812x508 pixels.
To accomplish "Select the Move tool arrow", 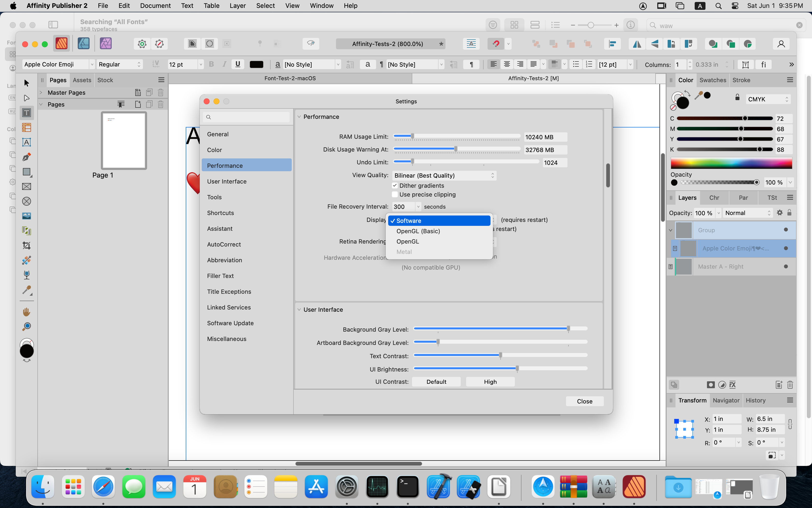I will [27, 83].
